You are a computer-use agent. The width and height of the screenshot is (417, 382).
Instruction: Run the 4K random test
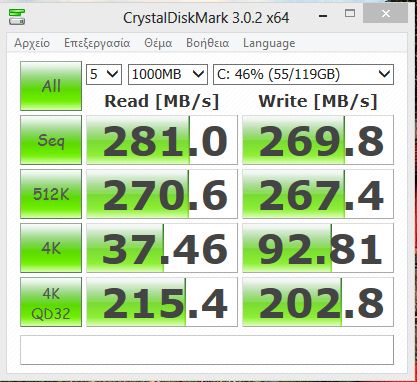(51, 248)
